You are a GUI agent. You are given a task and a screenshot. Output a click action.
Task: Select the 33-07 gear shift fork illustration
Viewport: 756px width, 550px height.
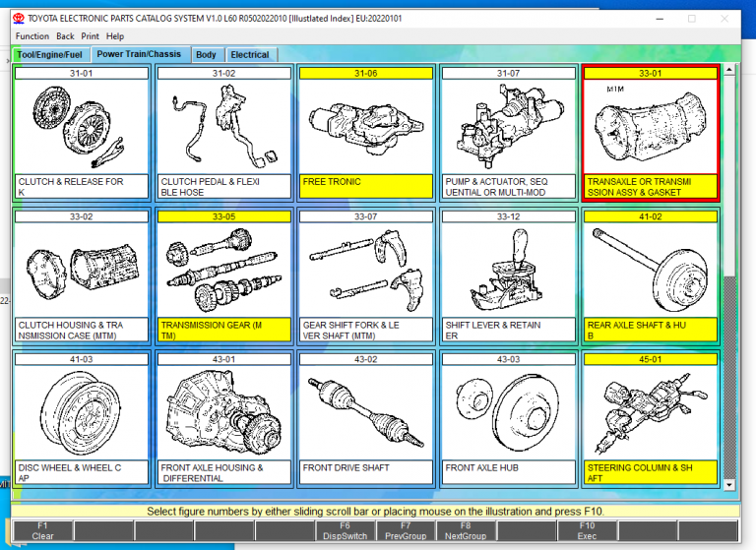coord(366,270)
